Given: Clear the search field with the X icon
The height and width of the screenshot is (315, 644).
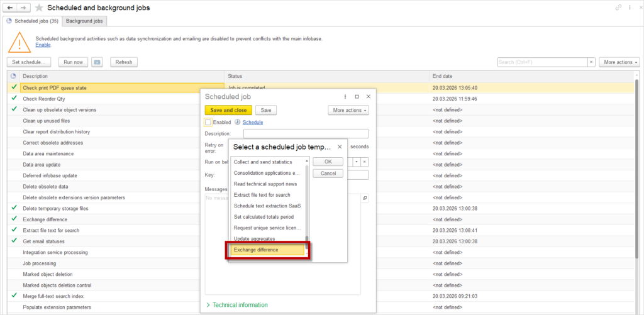Looking at the screenshot, I should tap(591, 62).
